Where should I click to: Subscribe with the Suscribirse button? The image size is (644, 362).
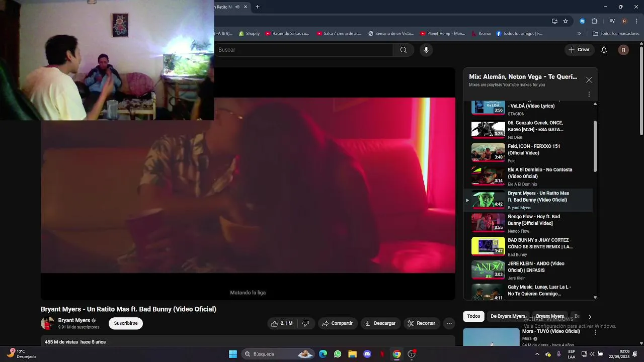tap(126, 323)
